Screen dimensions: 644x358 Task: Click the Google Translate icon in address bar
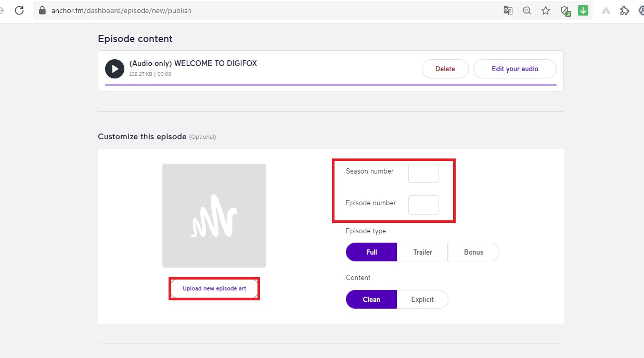point(508,10)
